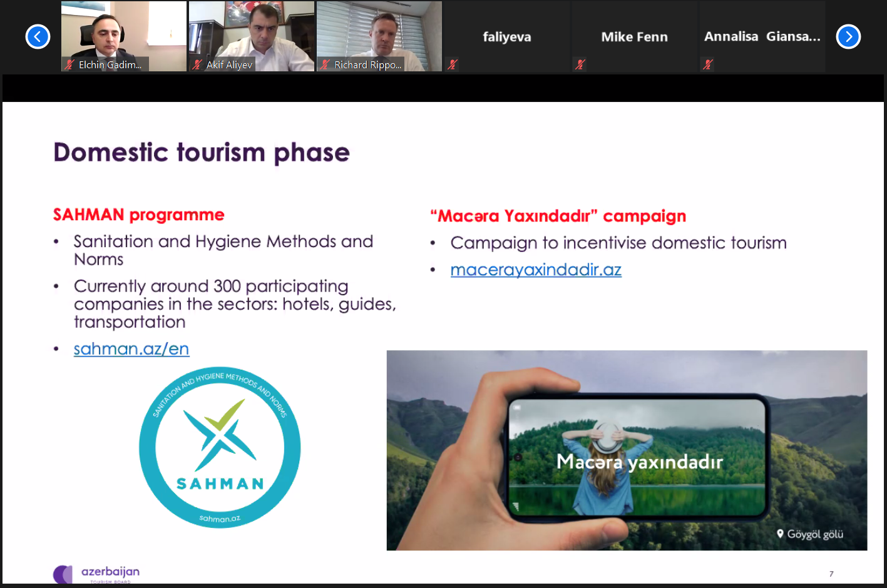Click faliyeva's muted microphone icon
Viewport: 887px width, 588px height.
[453, 64]
